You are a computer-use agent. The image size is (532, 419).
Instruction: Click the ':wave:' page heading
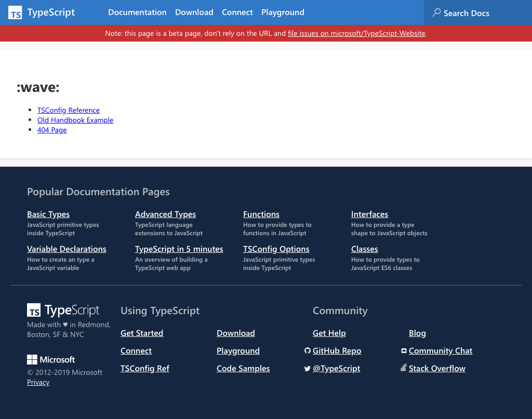point(38,87)
